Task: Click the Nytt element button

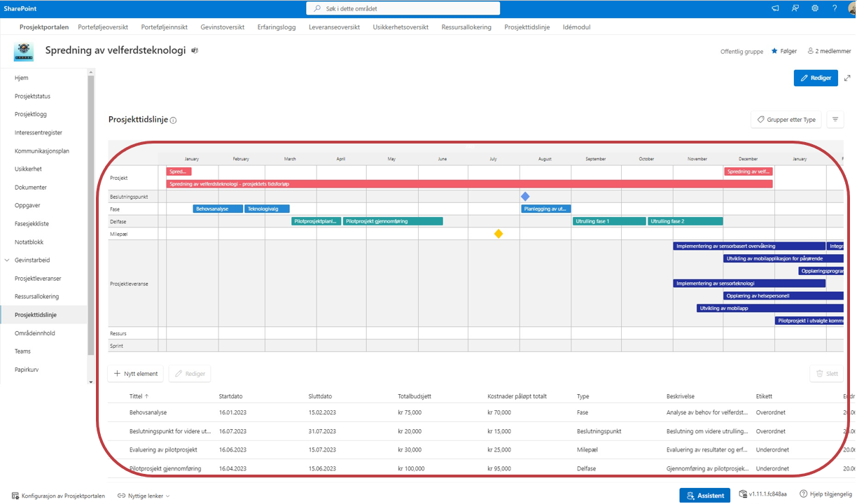Action: [x=136, y=374]
